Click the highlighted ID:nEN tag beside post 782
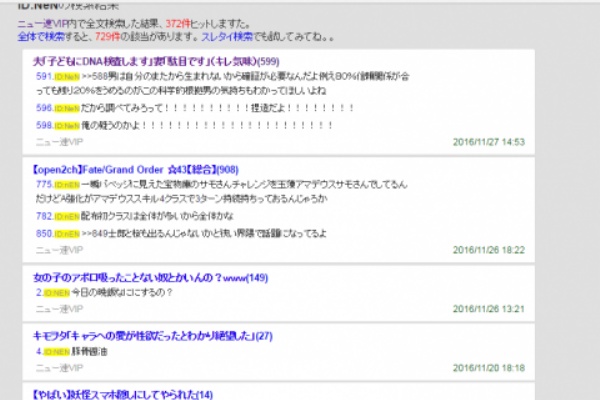This screenshot has width=600, height=400. pyautogui.click(x=67, y=217)
